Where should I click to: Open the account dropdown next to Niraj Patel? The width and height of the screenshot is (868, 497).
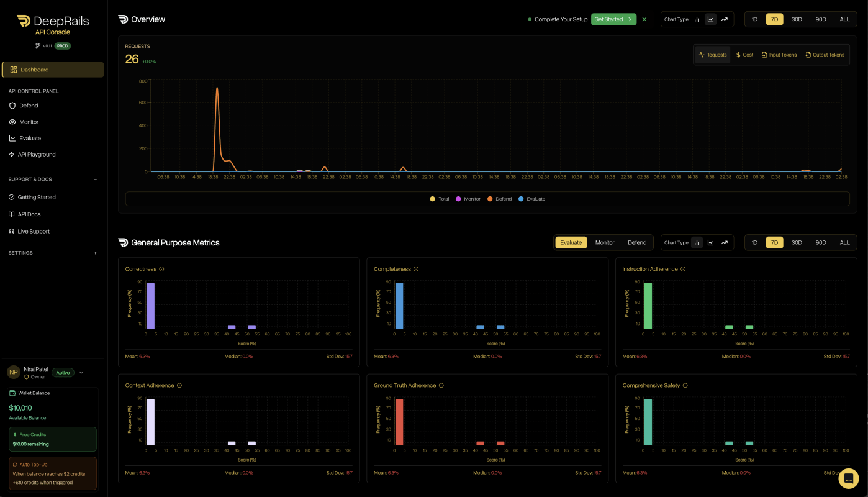tap(81, 372)
